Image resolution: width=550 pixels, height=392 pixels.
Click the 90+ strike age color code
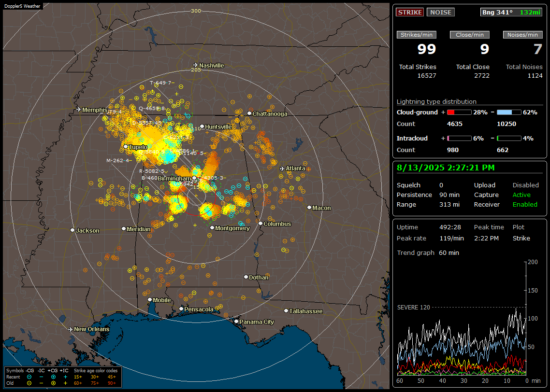coord(112,383)
